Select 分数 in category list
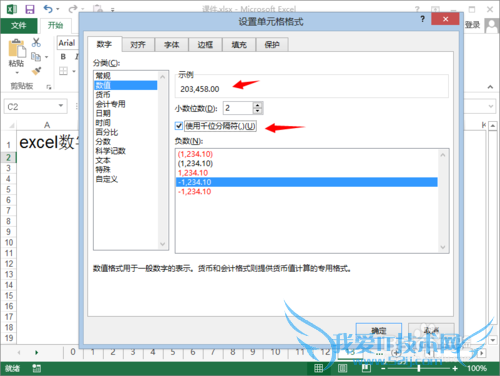500x376 pixels. 126,142
